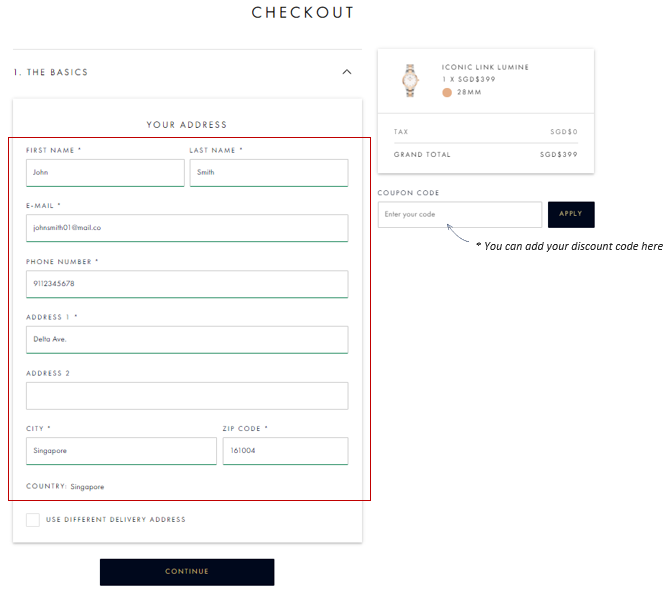The width and height of the screenshot is (671, 590).
Task: Edit the Address 1 field
Action: (x=187, y=339)
